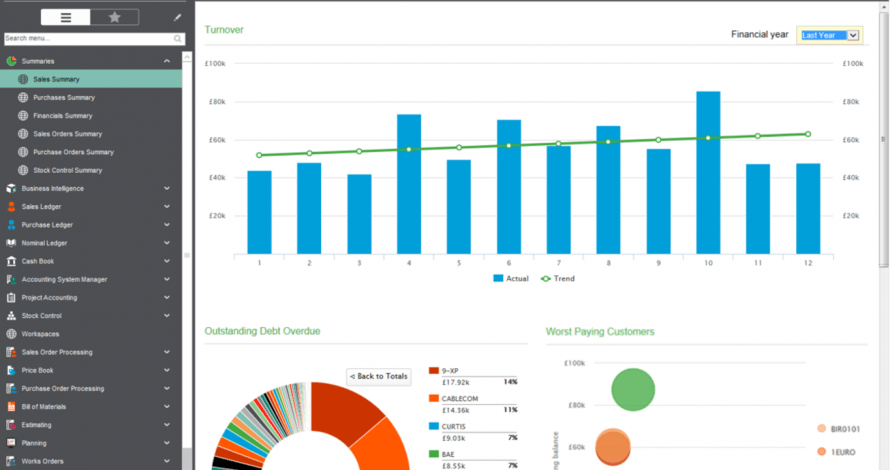Click the Purchase Ledger people icon
Image resolution: width=890 pixels, height=470 pixels.
[x=11, y=225]
